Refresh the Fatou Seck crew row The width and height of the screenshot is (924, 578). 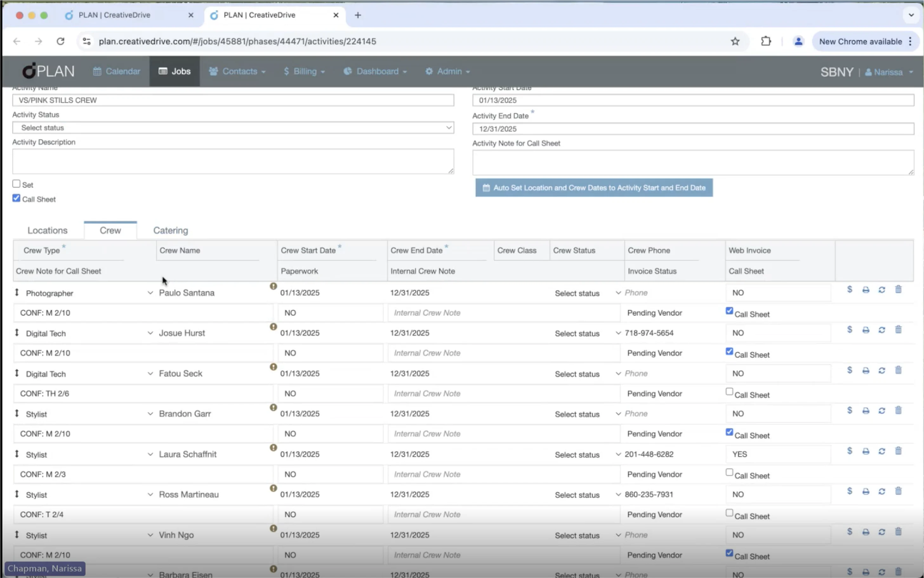coord(882,371)
